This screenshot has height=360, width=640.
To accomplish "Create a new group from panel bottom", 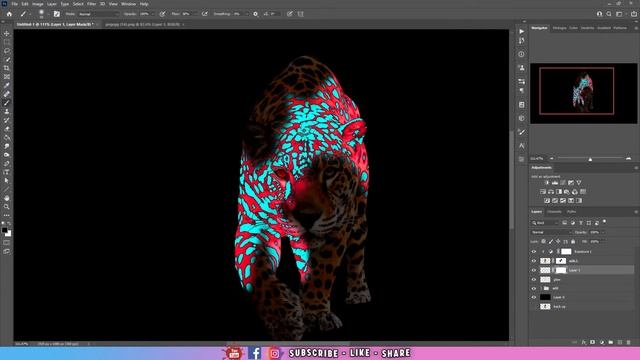I will (611, 342).
